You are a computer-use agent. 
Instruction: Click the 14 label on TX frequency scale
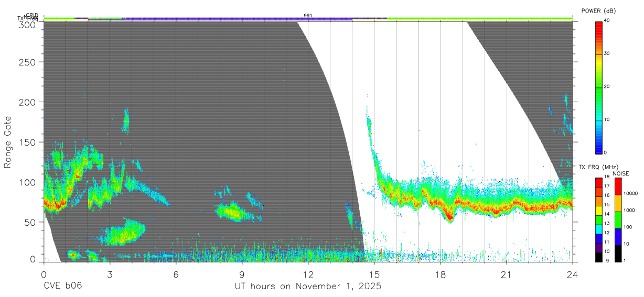pos(607,214)
